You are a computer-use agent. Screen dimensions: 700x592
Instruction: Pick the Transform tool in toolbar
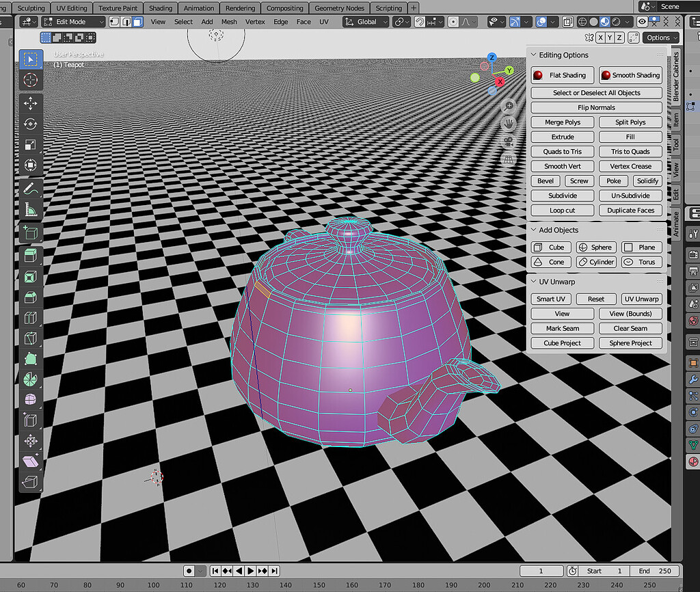click(30, 165)
